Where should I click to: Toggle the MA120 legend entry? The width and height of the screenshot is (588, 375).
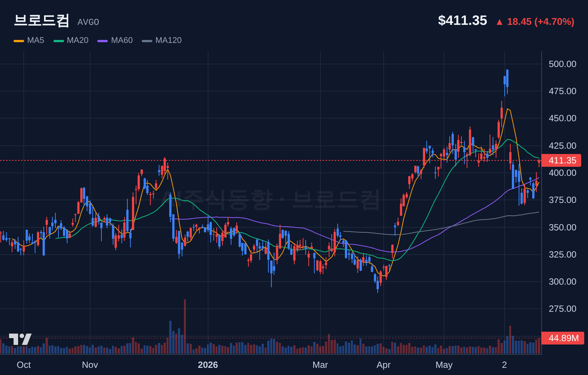coord(162,40)
